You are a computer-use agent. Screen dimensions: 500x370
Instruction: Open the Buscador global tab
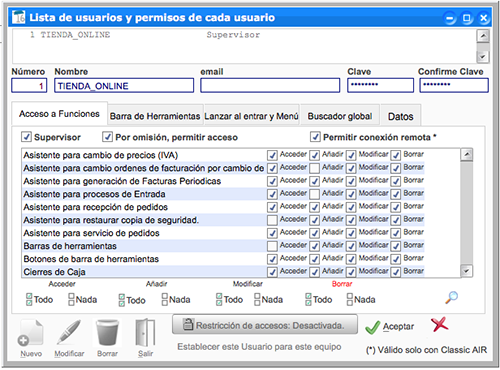(340, 116)
